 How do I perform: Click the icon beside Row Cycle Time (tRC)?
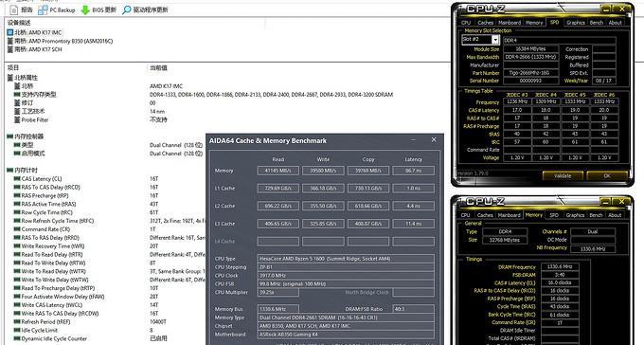click(17, 212)
